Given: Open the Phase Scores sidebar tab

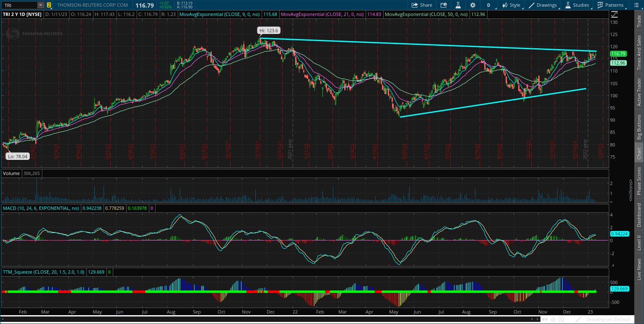Looking at the screenshot, I should click(x=639, y=181).
